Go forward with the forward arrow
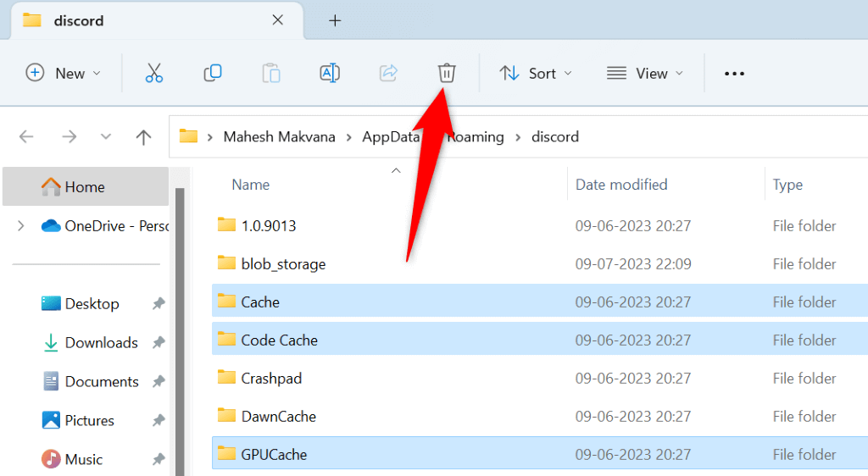Screen dimensions: 868x476 pos(70,136)
